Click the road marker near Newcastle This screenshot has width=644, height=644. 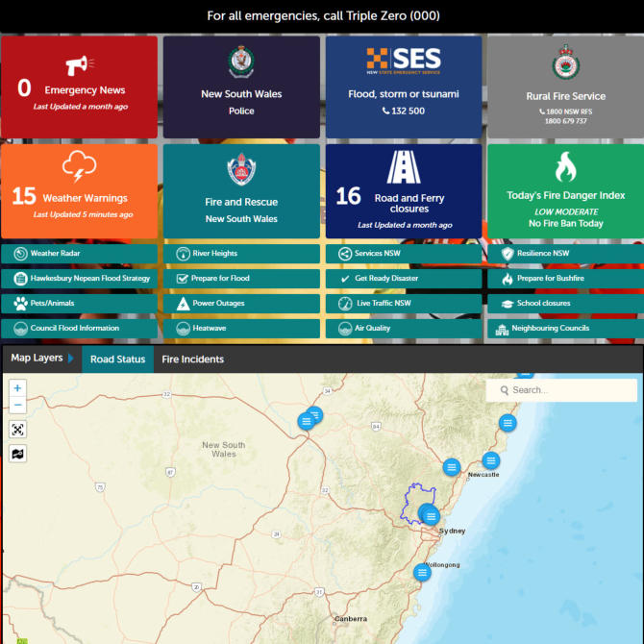(x=491, y=460)
